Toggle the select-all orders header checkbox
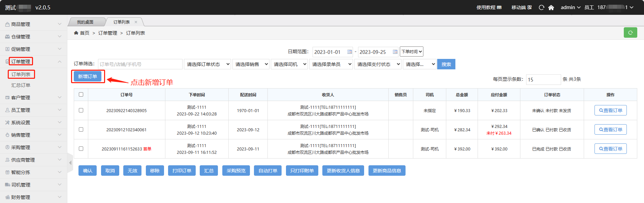 (81, 95)
